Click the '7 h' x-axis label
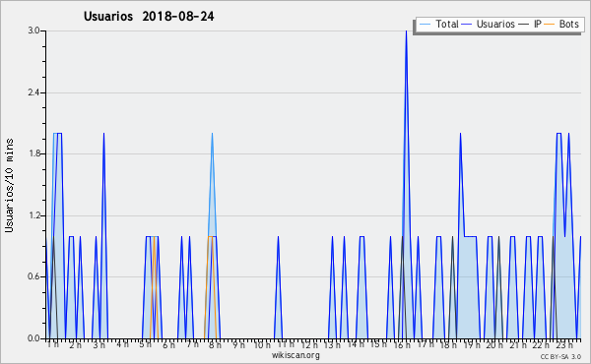 pos(192,344)
